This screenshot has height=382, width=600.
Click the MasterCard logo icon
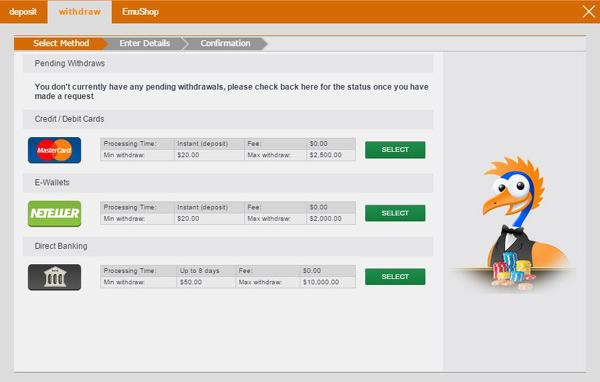(x=54, y=150)
